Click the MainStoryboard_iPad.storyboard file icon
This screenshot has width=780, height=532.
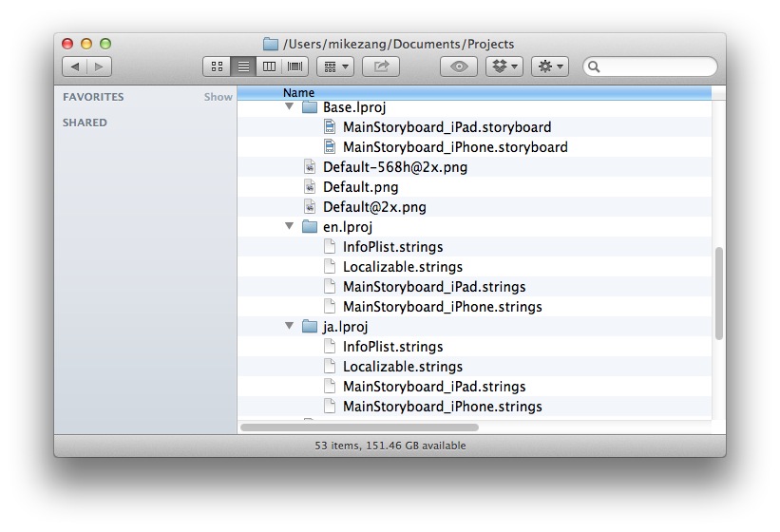(330, 126)
